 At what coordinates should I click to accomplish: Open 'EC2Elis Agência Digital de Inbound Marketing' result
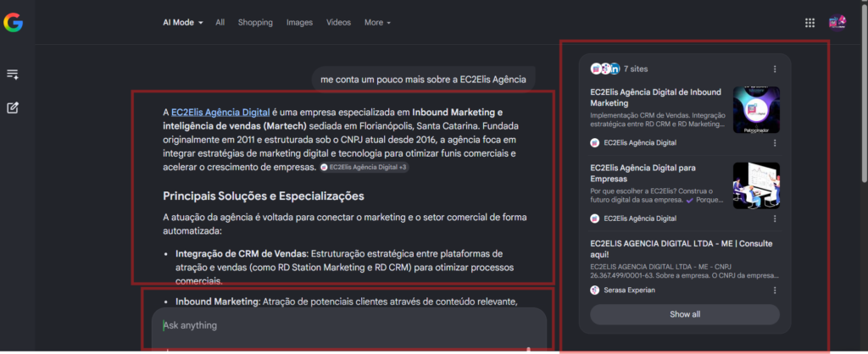655,97
